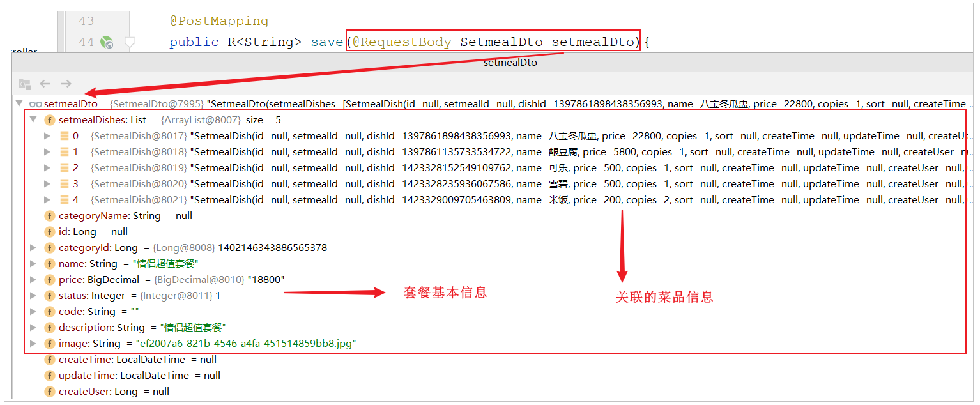Viewport: 980px width, 405px height.
Task: Select the createUser field row
Action: (x=114, y=392)
